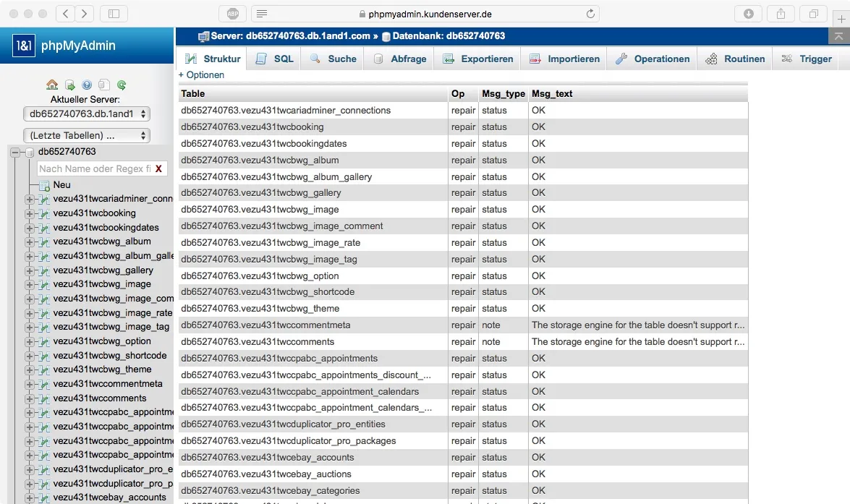Image resolution: width=850 pixels, height=504 pixels.
Task: Click the Neu new table link
Action: (61, 185)
